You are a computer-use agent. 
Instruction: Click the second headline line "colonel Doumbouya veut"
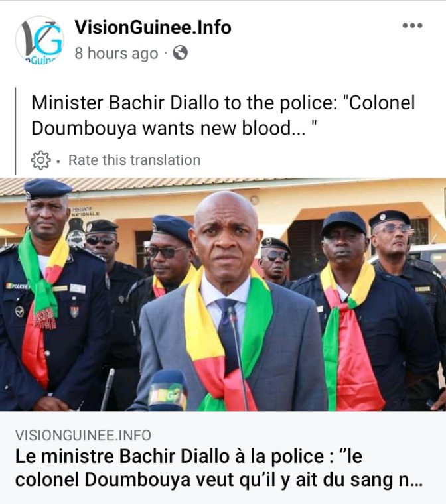point(218,480)
